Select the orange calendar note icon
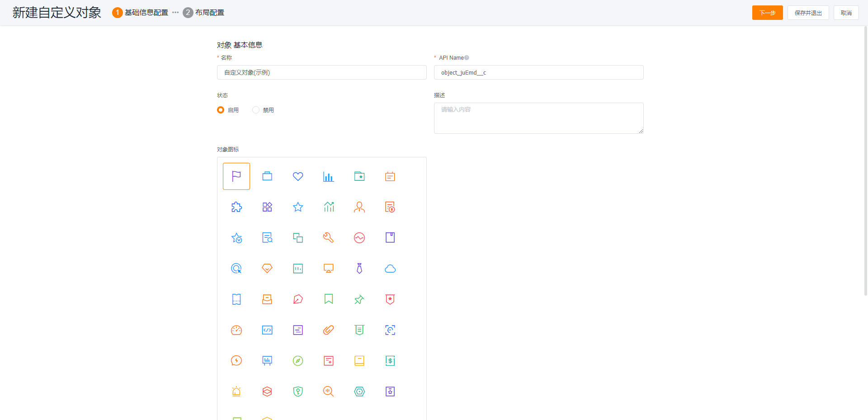The width and height of the screenshot is (868, 420). coord(390,176)
